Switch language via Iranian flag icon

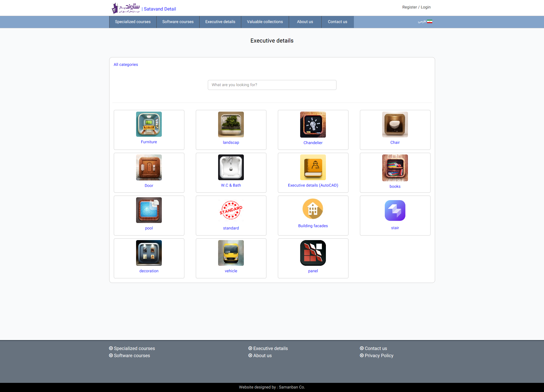click(430, 21)
